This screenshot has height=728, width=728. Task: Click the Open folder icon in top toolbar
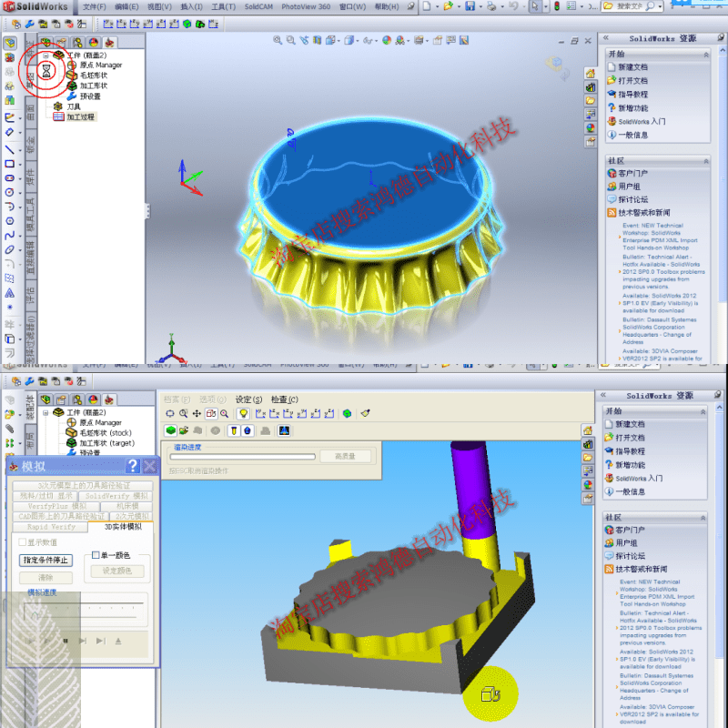(448, 6)
